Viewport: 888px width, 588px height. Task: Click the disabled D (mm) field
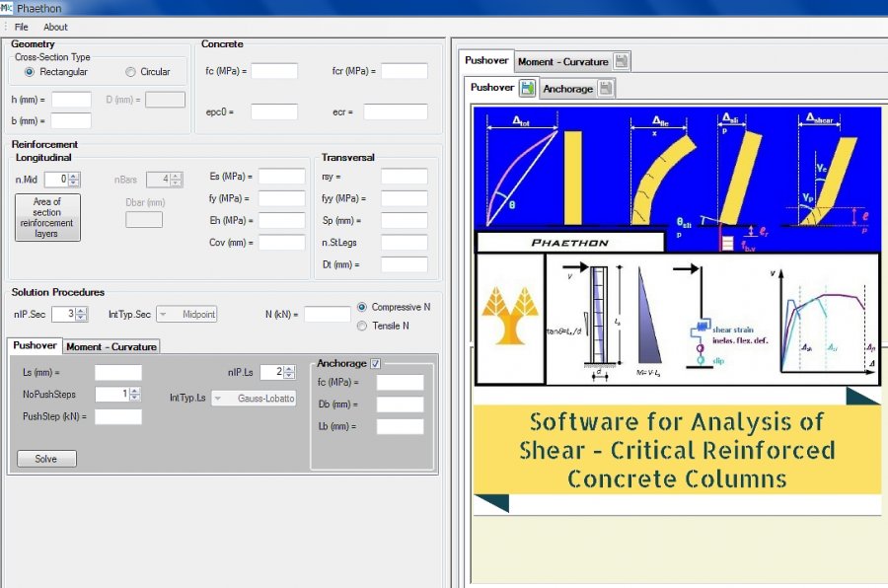click(x=165, y=100)
